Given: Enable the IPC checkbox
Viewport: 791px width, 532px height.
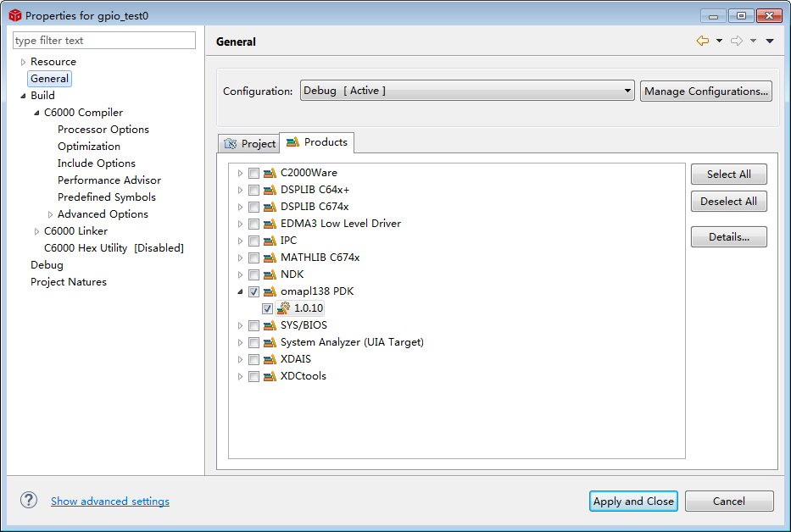Looking at the screenshot, I should 253,241.
